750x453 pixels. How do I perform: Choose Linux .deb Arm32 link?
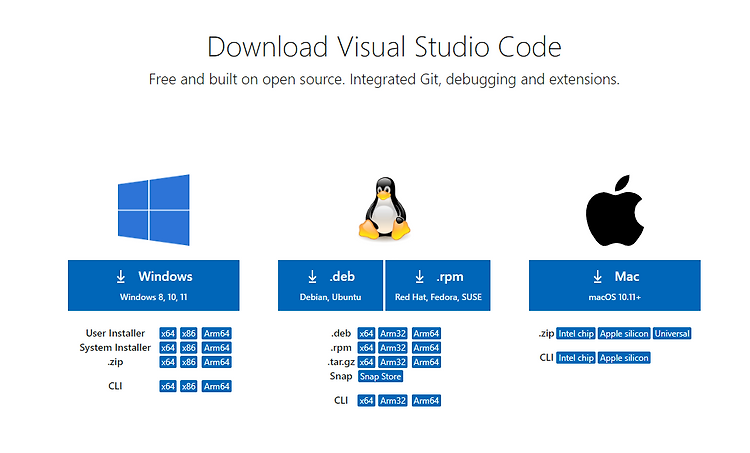click(x=393, y=333)
